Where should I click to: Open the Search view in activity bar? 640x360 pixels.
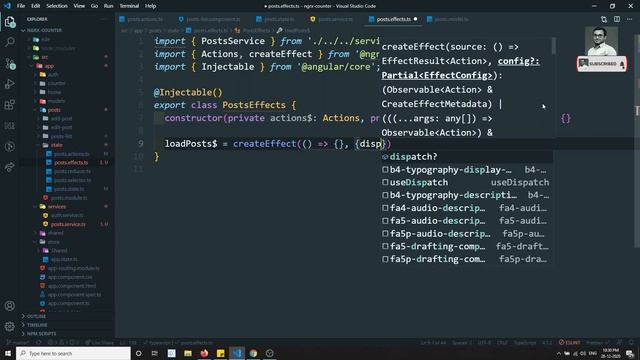pyautogui.click(x=10, y=42)
